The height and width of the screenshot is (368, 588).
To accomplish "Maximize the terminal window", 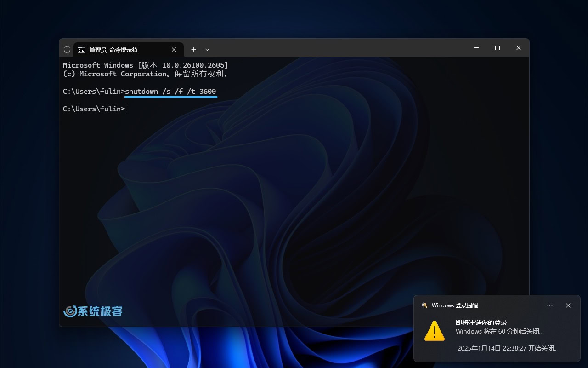I will [498, 48].
